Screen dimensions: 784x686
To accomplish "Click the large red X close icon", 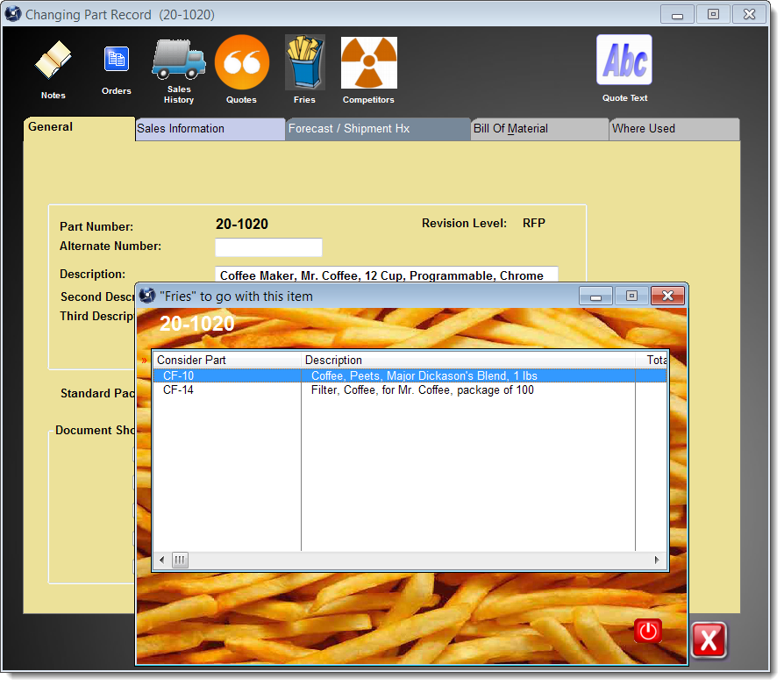I will [x=709, y=640].
